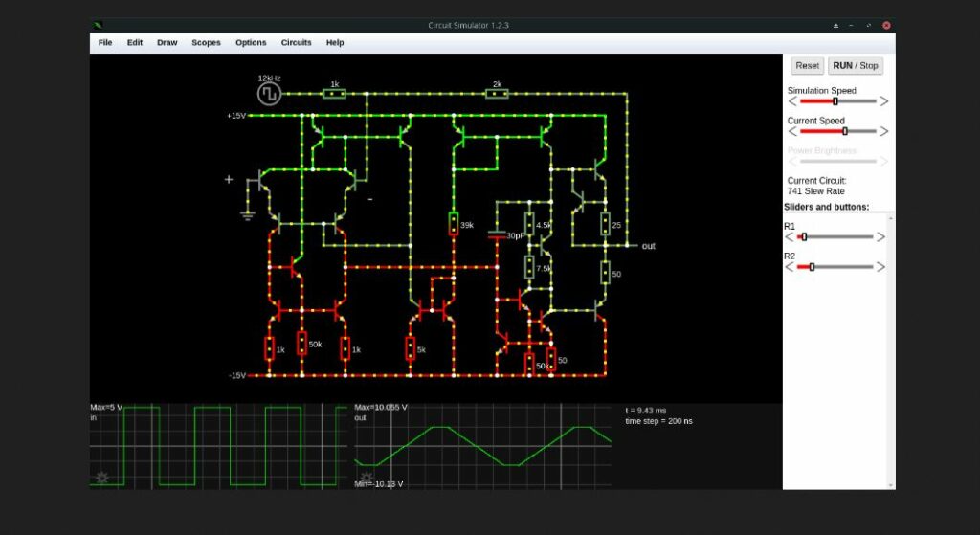Click the Max=10.065 V scope label
Viewport: 980px width, 535px height.
tap(381, 408)
